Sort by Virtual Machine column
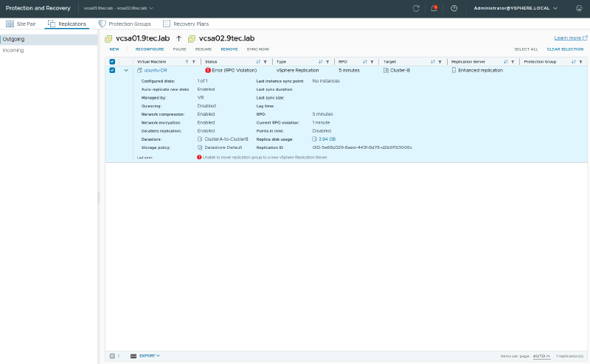Screen dimensions: 590x364 pos(187,62)
